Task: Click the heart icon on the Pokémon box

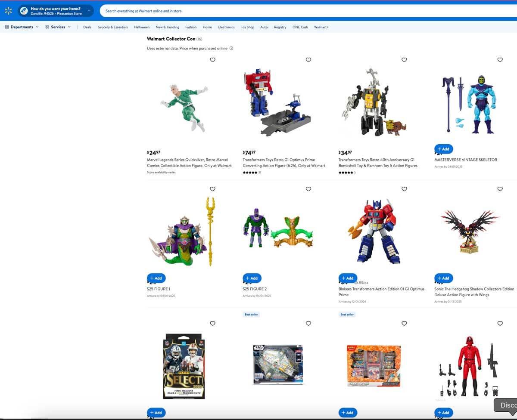Action: [x=404, y=323]
